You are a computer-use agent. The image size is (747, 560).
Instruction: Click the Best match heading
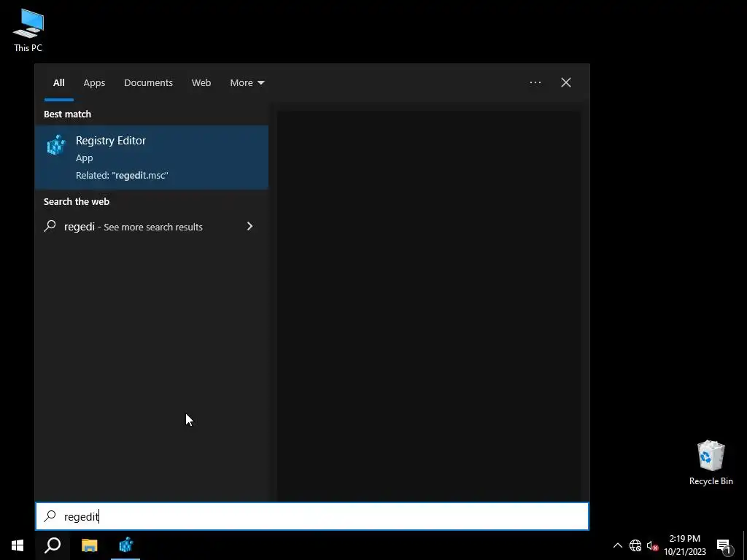click(67, 114)
